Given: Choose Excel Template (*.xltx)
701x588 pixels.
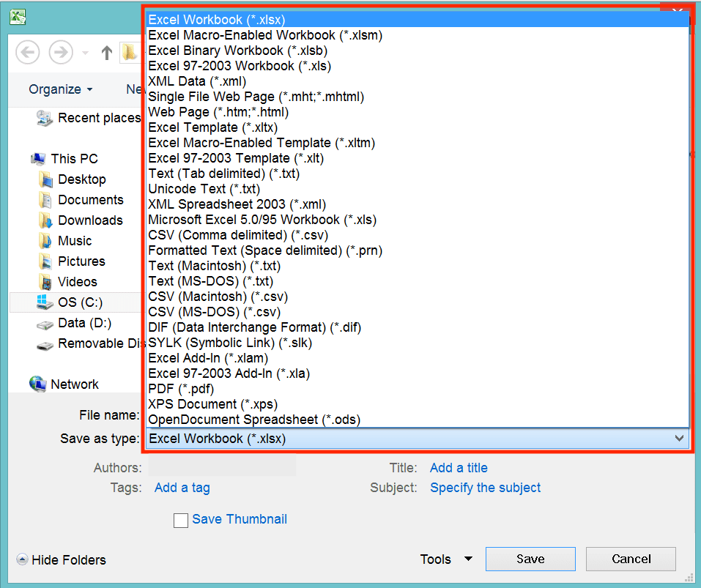Looking at the screenshot, I should [x=418, y=127].
